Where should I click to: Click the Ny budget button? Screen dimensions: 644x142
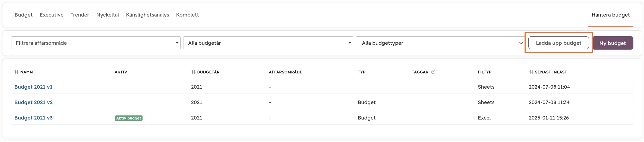coord(613,43)
